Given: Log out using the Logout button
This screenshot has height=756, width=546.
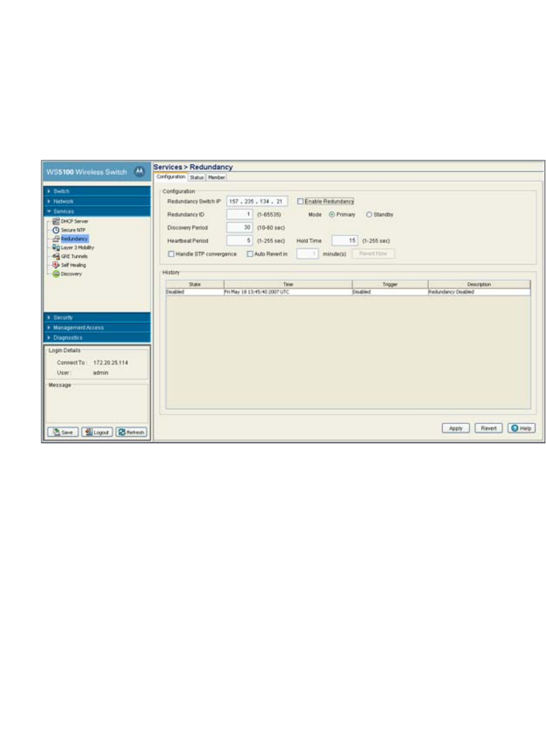Looking at the screenshot, I should point(97,432).
